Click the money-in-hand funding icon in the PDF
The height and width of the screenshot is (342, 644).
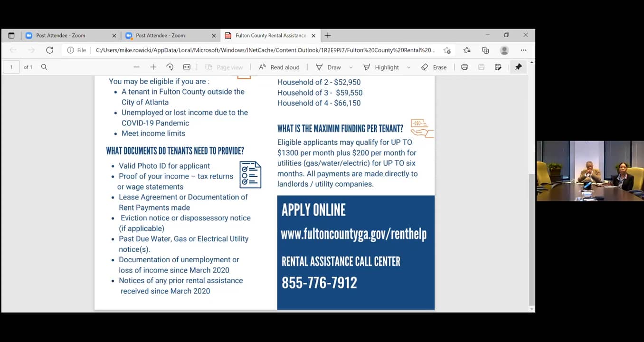[422, 128]
